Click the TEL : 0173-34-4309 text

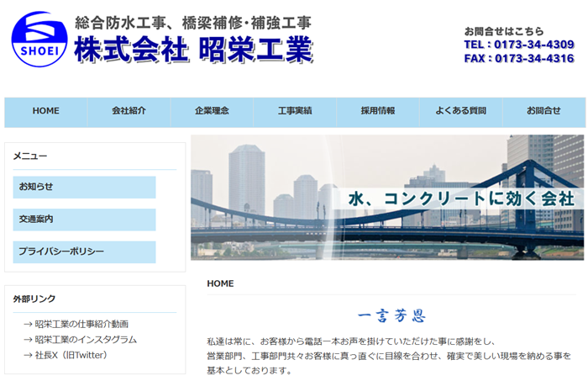[x=519, y=45]
